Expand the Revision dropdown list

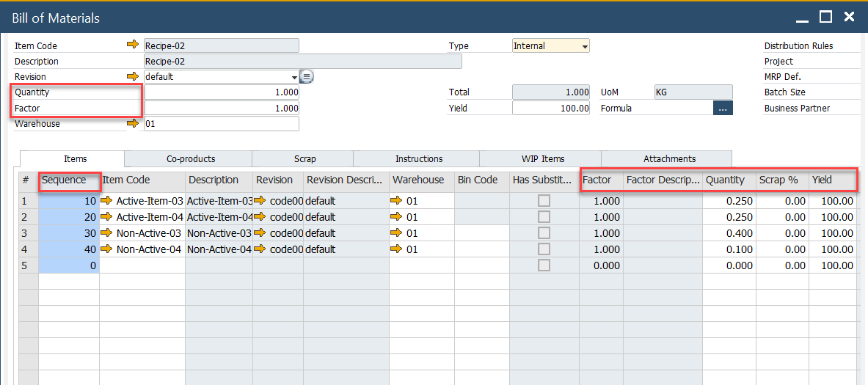294,77
